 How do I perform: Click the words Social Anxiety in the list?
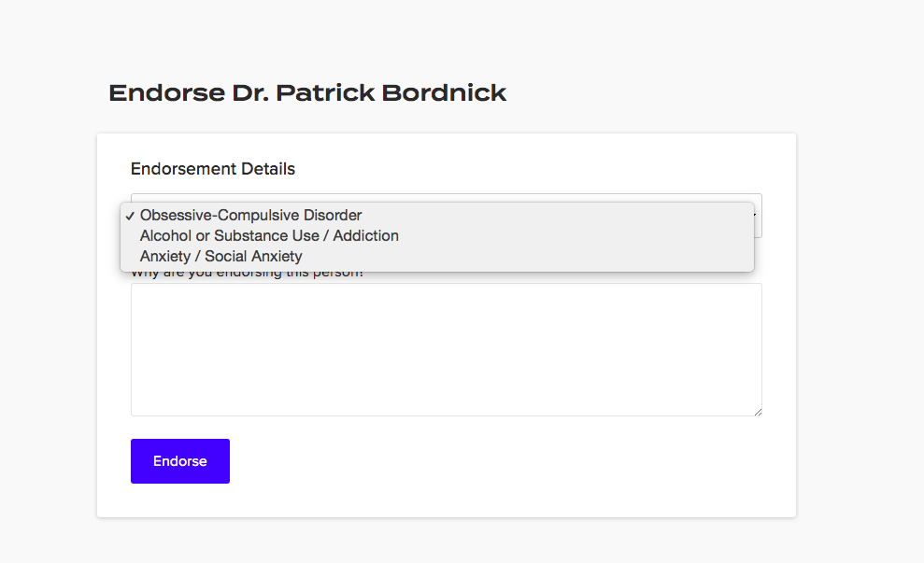253,256
